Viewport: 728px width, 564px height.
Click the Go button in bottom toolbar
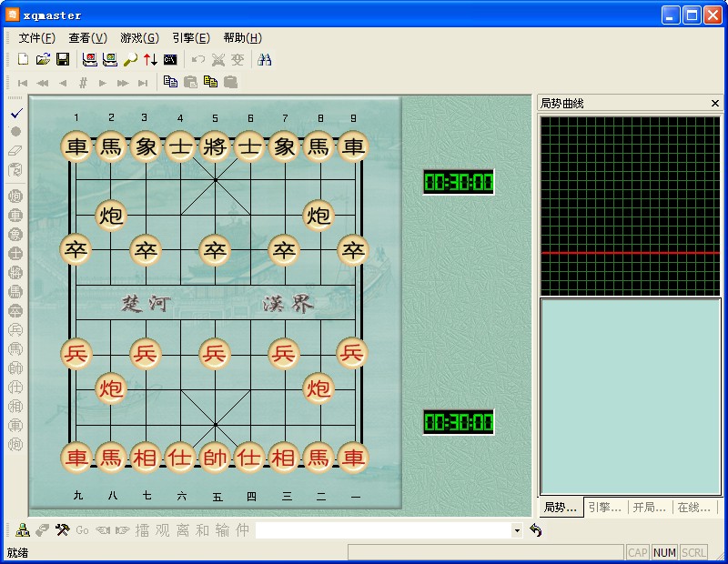82,530
